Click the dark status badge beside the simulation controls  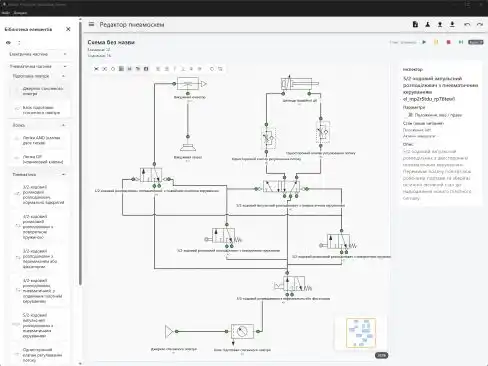pyautogui.click(x=476, y=42)
